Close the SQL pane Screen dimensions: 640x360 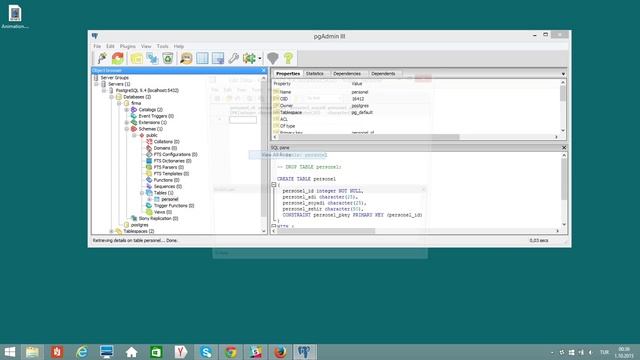pos(564,147)
